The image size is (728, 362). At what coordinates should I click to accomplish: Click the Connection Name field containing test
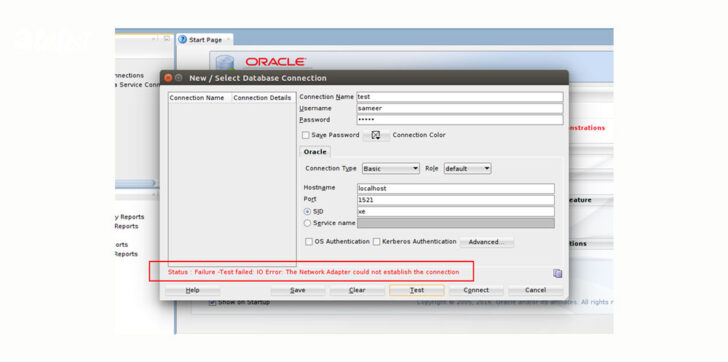tap(460, 97)
